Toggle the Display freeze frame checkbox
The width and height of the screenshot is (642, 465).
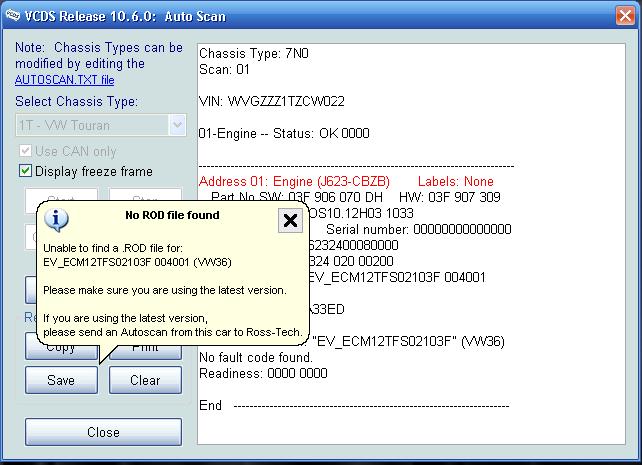tap(25, 171)
